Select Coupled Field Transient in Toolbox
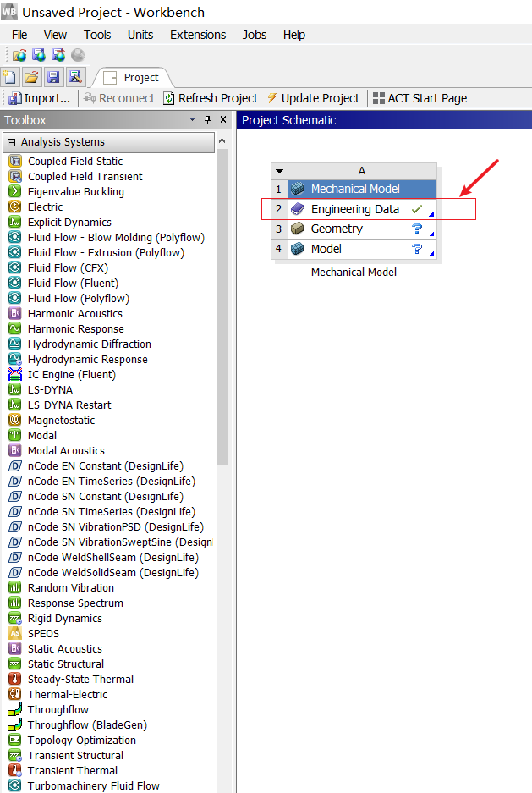This screenshot has width=532, height=793. click(x=85, y=177)
